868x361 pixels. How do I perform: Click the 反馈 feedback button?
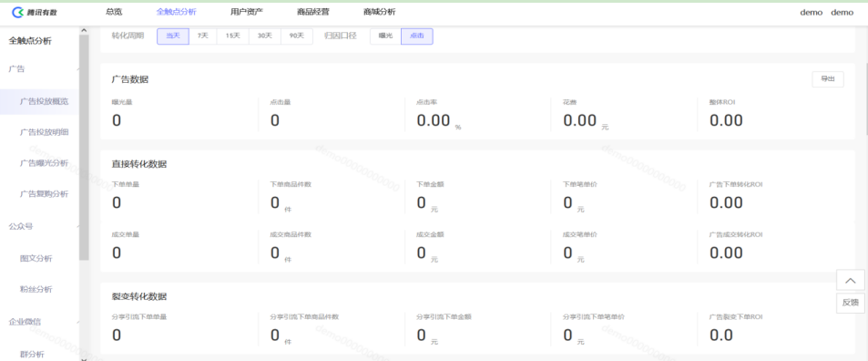851,303
